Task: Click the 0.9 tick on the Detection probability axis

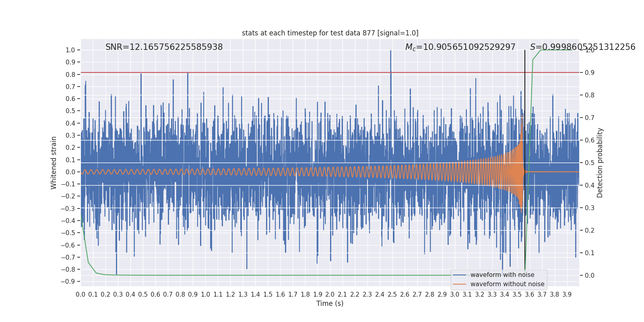Action: click(590, 73)
